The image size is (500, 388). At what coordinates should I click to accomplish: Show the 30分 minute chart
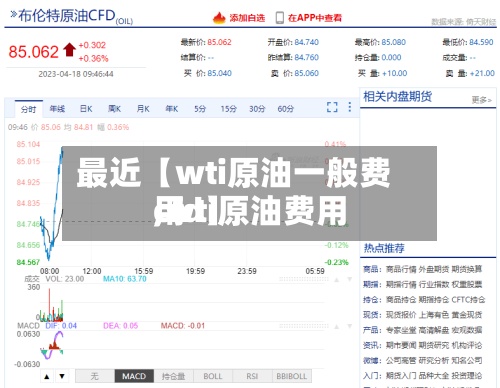pos(257,109)
